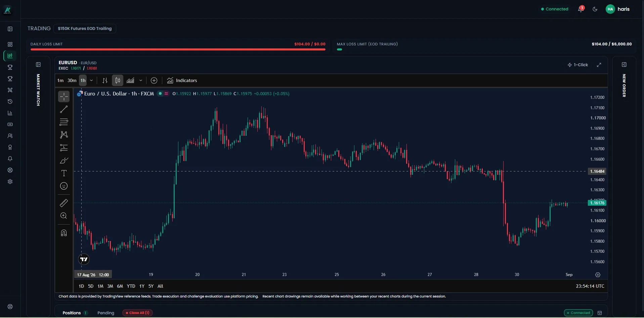Screen dimensions: 644x318
Task: Activate the ruler measure tool
Action: click(x=64, y=203)
